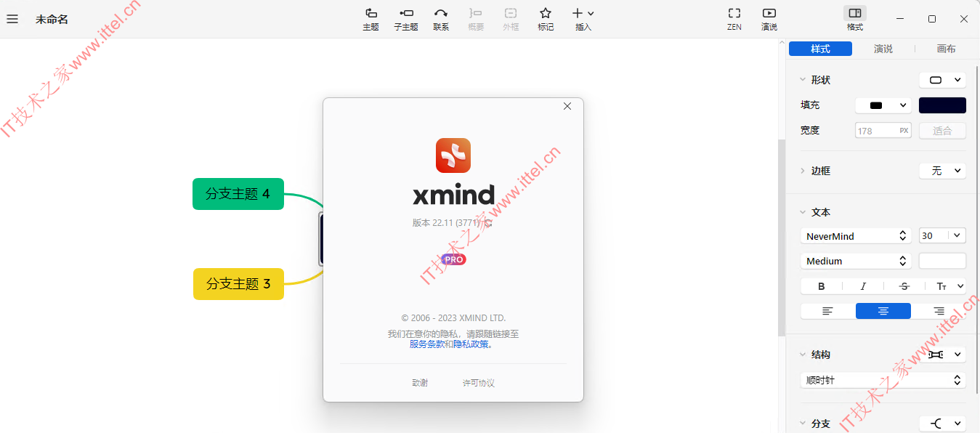
Task: Collapse the 文本 section
Action: (803, 212)
